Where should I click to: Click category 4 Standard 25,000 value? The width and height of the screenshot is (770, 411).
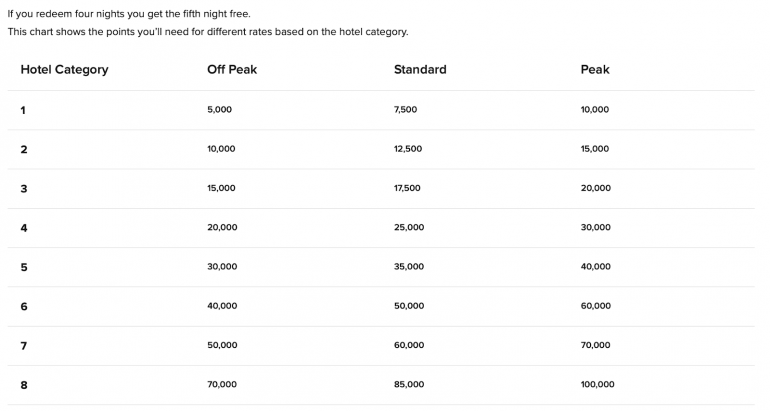pyautogui.click(x=409, y=228)
